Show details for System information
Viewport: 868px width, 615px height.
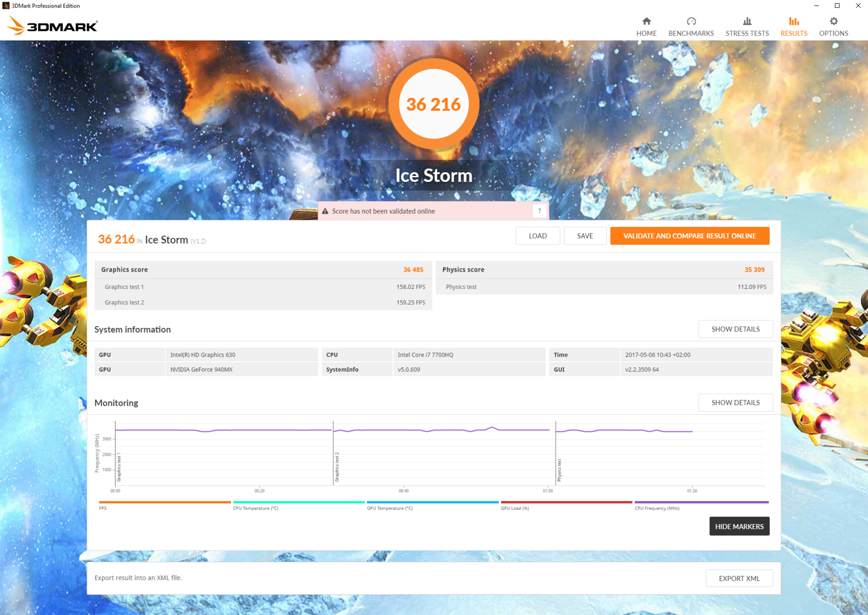(735, 329)
